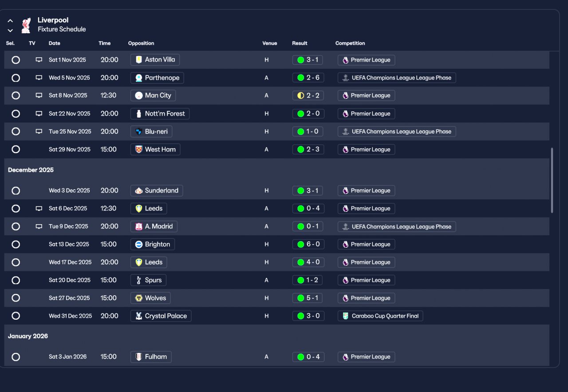This screenshot has width=568, height=392.
Task: Click the Man City club badge
Action: click(x=139, y=95)
